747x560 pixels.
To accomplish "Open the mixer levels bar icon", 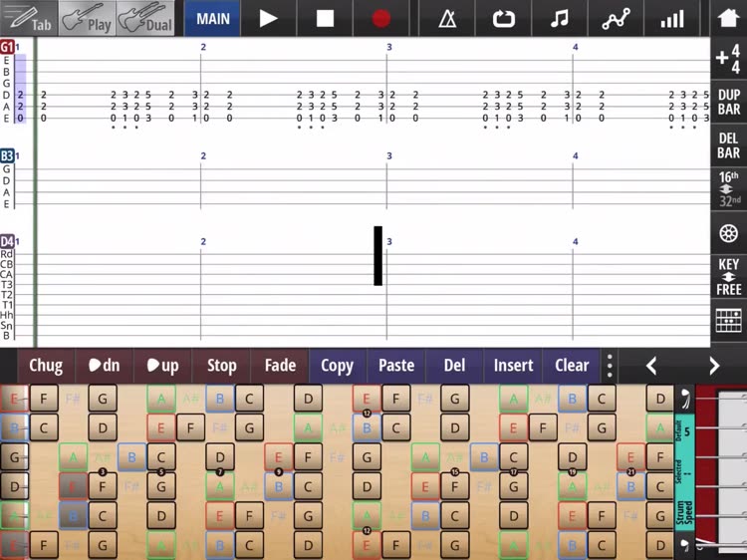I will (x=672, y=18).
